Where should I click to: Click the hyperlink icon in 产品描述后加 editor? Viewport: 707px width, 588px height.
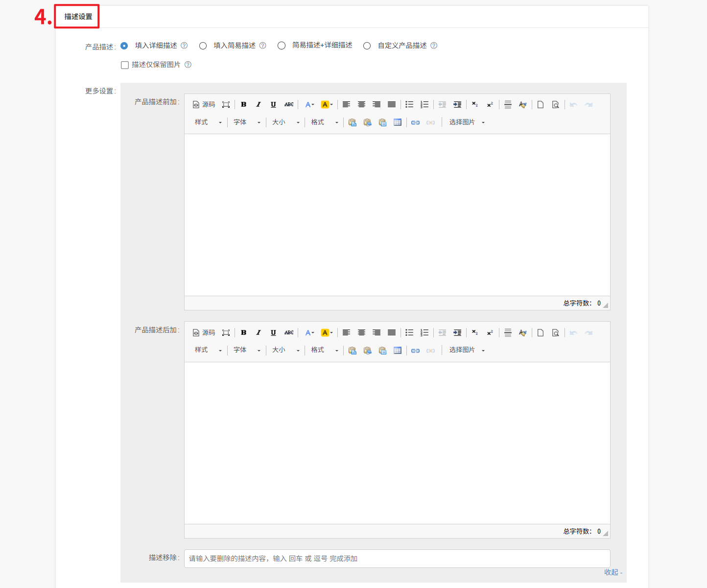(415, 351)
